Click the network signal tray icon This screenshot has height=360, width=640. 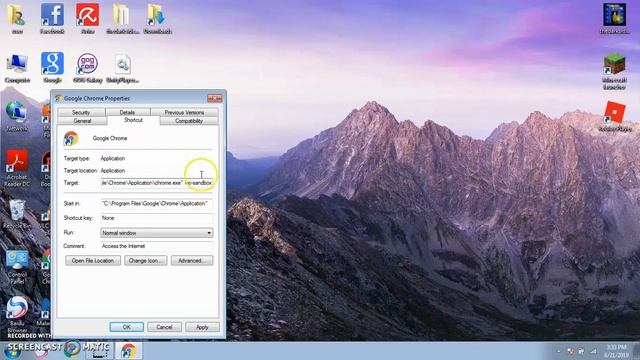tap(593, 351)
